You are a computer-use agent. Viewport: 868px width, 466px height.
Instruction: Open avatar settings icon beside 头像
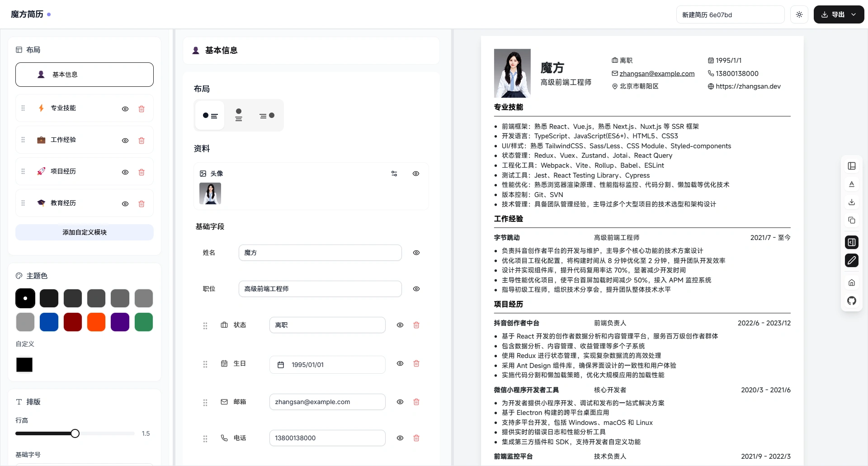394,174
